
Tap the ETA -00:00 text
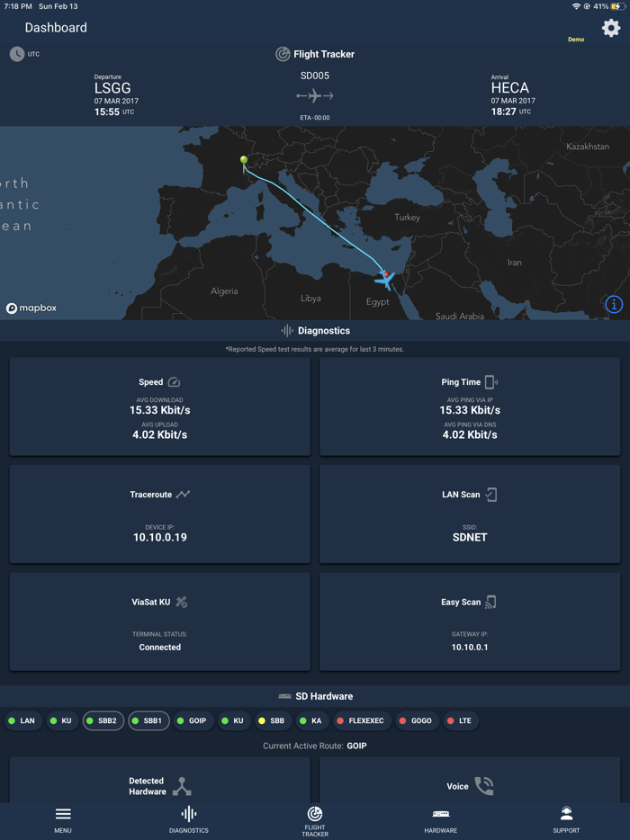[x=315, y=118]
